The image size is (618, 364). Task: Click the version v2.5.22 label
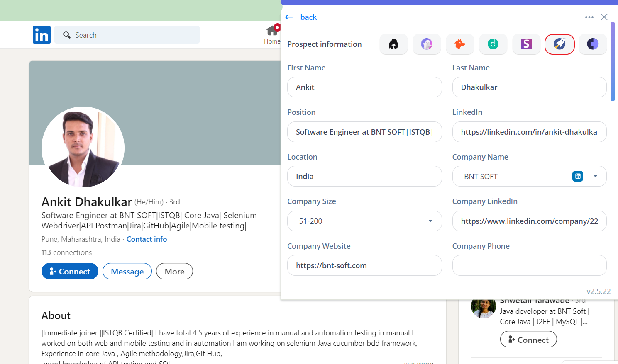(x=598, y=291)
